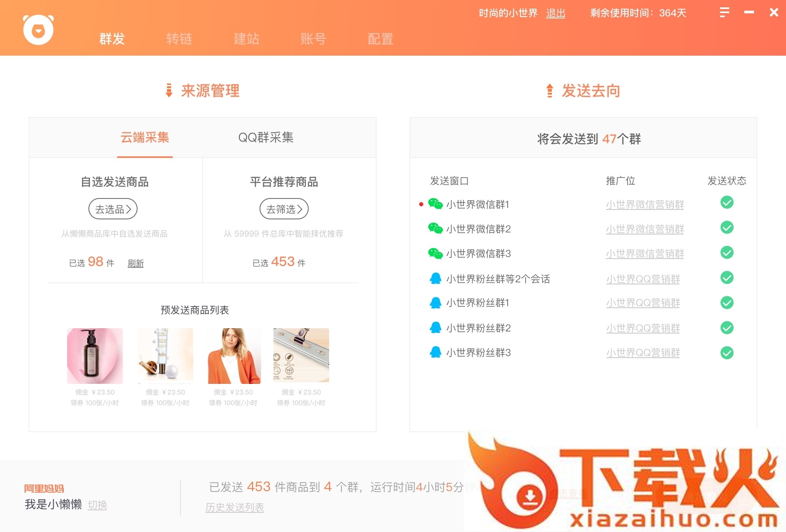Toggle the send status check for 小世界微信群1
This screenshot has height=532, width=786.
(727, 203)
